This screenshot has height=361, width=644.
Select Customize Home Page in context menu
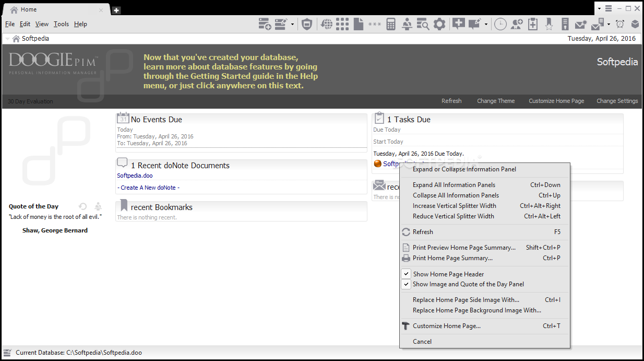484,325
